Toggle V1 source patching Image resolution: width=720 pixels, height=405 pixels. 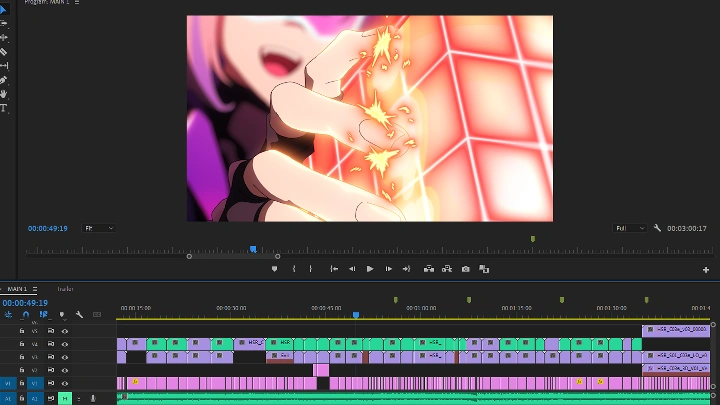tap(8, 383)
